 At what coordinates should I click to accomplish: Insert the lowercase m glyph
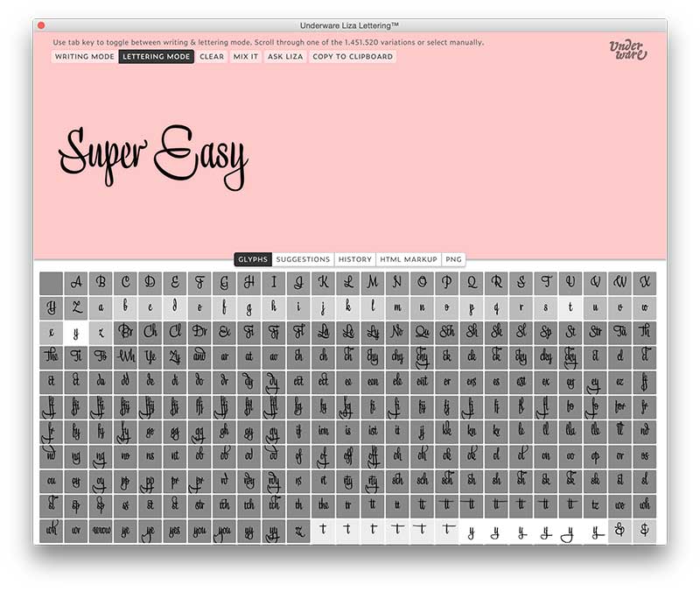coord(398,308)
